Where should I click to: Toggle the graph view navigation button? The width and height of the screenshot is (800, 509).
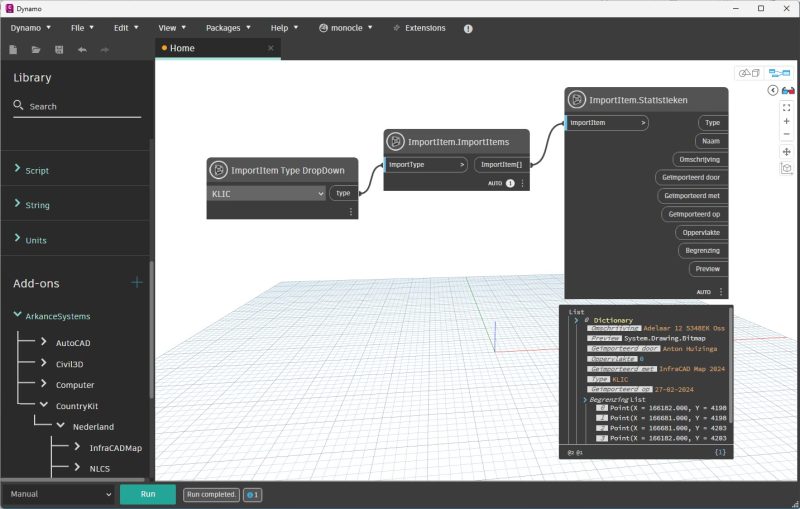[779, 73]
